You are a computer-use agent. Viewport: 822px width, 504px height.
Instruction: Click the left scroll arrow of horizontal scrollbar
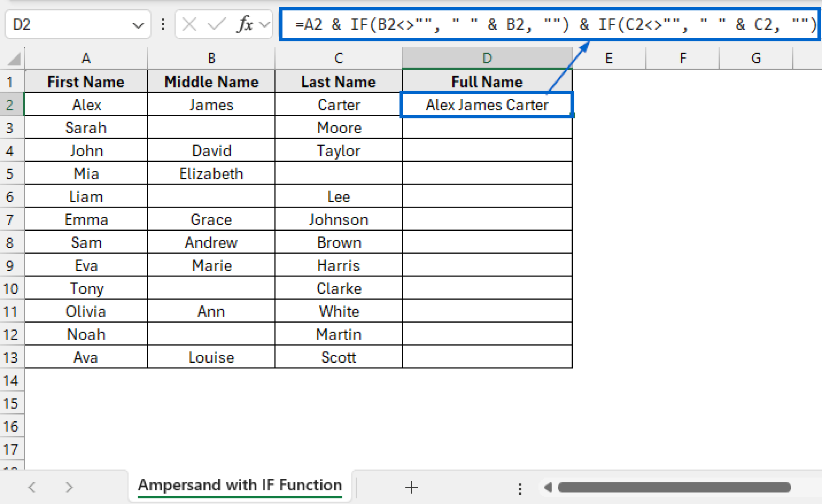point(548,487)
